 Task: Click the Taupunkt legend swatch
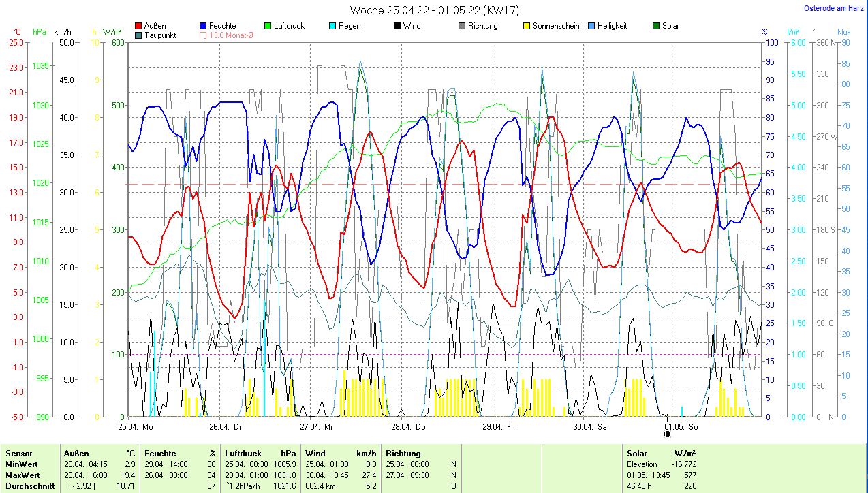pyautogui.click(x=139, y=35)
